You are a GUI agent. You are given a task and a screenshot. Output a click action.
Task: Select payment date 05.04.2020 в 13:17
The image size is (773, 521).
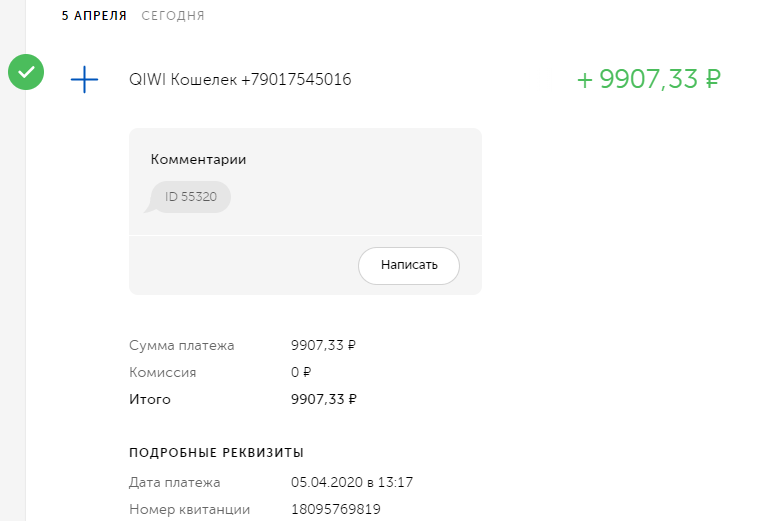(352, 483)
